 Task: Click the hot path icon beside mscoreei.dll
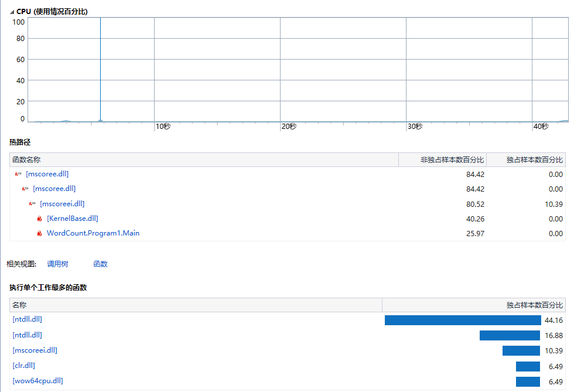click(32, 204)
